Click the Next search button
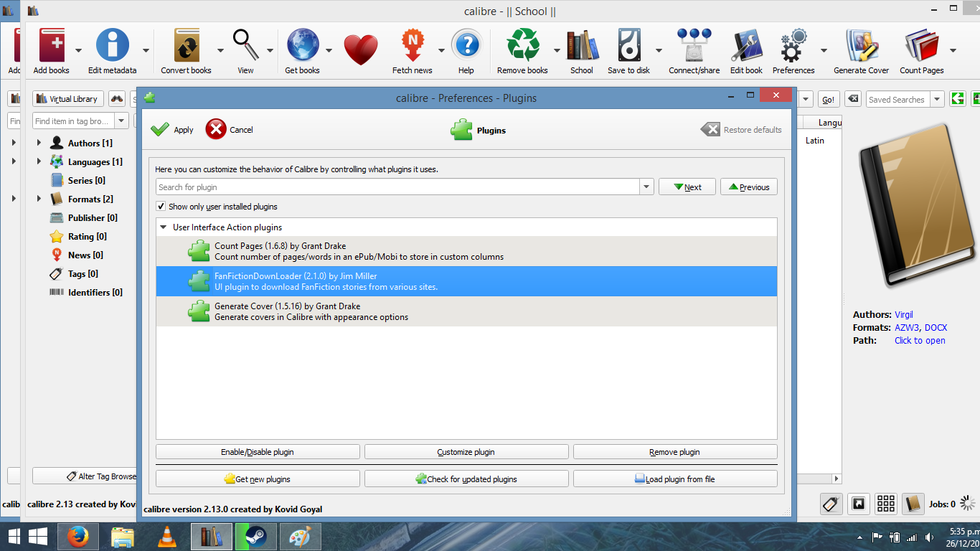 687,187
